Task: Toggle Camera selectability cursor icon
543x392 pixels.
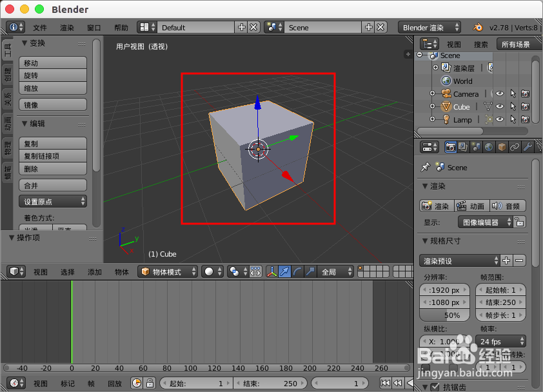Action: 513,94
